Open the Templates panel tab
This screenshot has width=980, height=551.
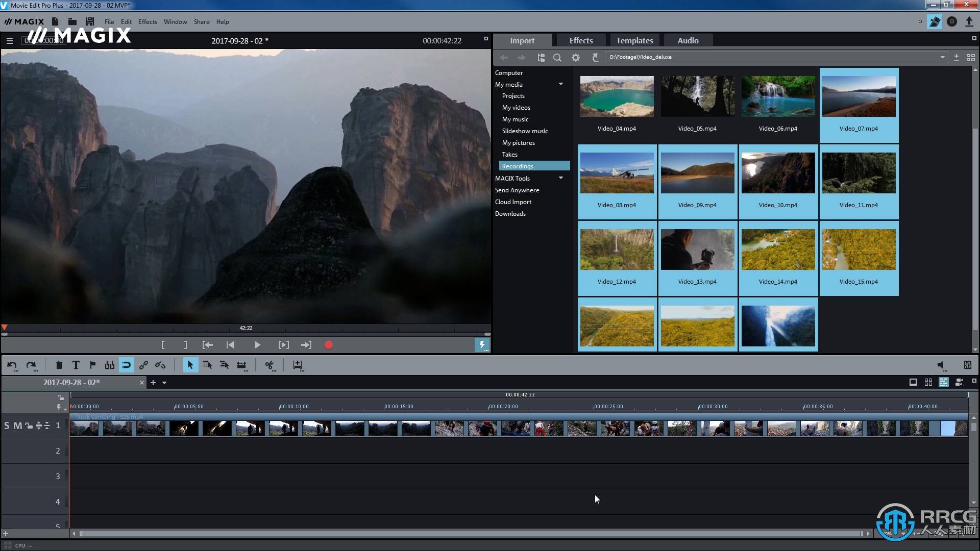click(x=634, y=40)
